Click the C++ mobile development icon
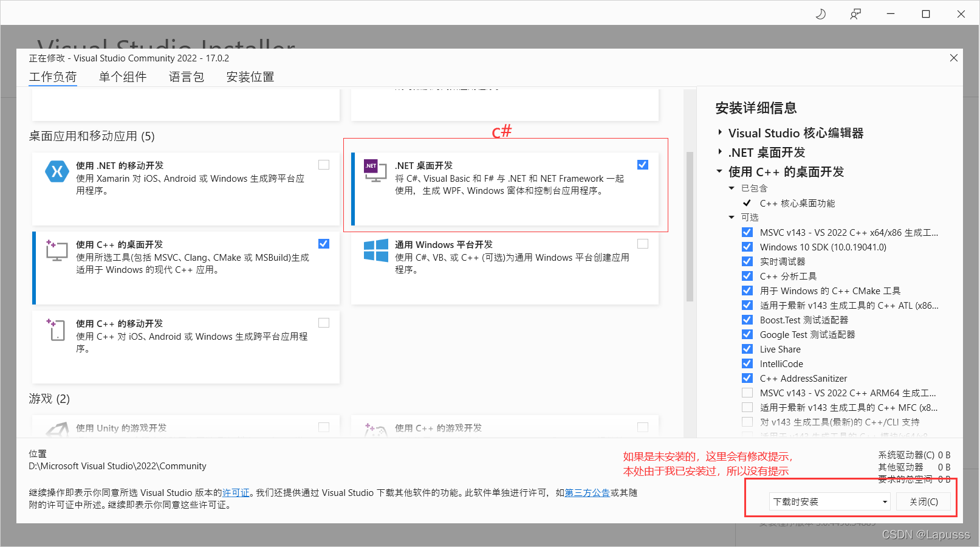This screenshot has width=980, height=547. 55,329
